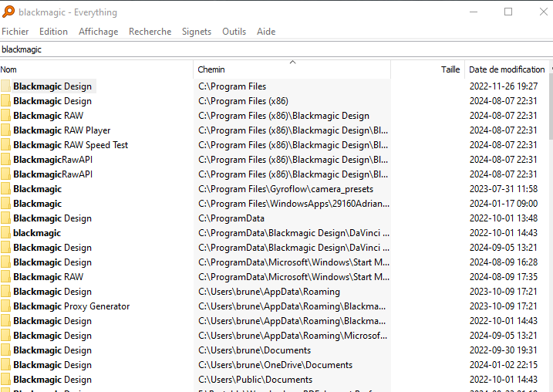The image size is (553, 392).
Task: Click folder icon of Blackmagic Proxy Generator
Action: coord(5,306)
